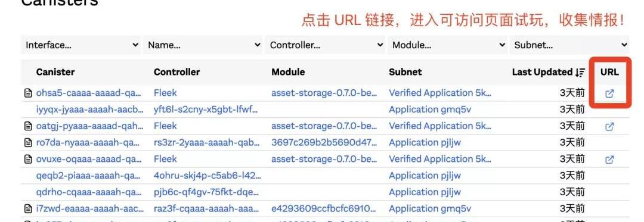This screenshot has width=644, height=222.
Task: Open external URL icon for ohsa5 canister
Action: coord(609,93)
